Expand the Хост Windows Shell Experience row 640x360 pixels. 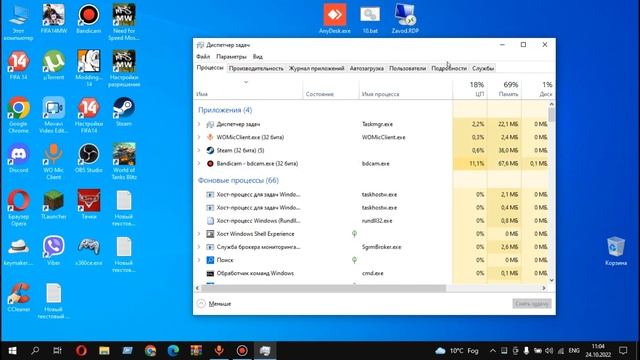click(199, 234)
